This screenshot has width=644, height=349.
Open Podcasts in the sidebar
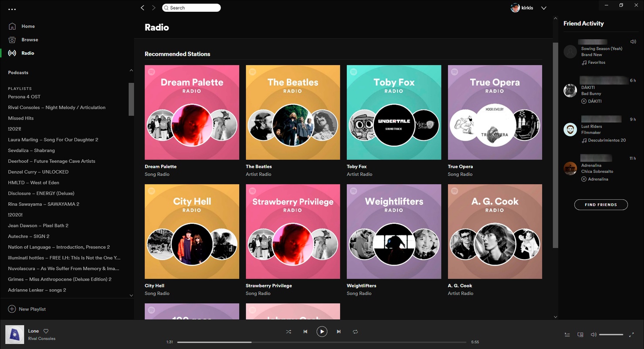[x=18, y=72]
